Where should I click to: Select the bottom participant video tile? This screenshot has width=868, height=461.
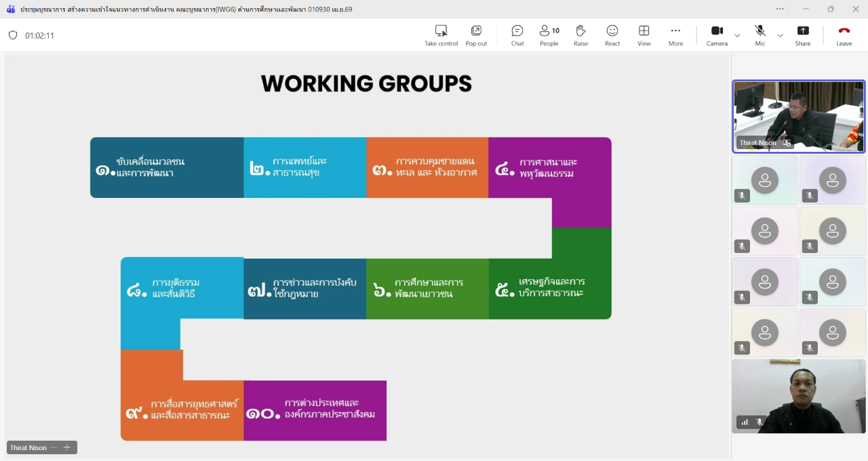799,396
